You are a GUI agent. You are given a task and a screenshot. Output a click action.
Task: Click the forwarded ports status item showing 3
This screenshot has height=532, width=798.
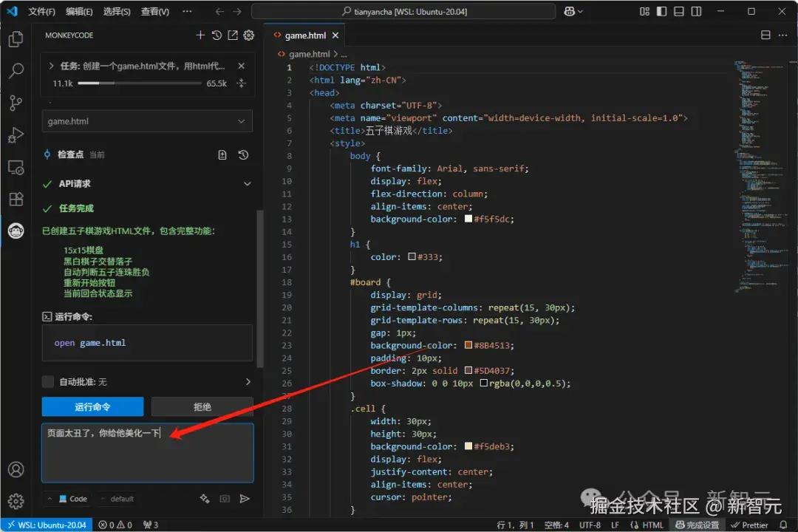point(151,525)
